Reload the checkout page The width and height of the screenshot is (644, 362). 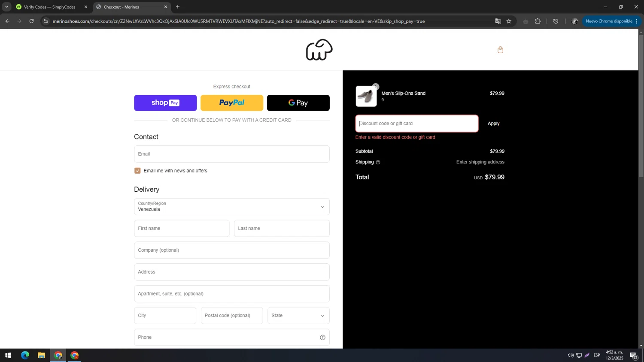[31, 21]
